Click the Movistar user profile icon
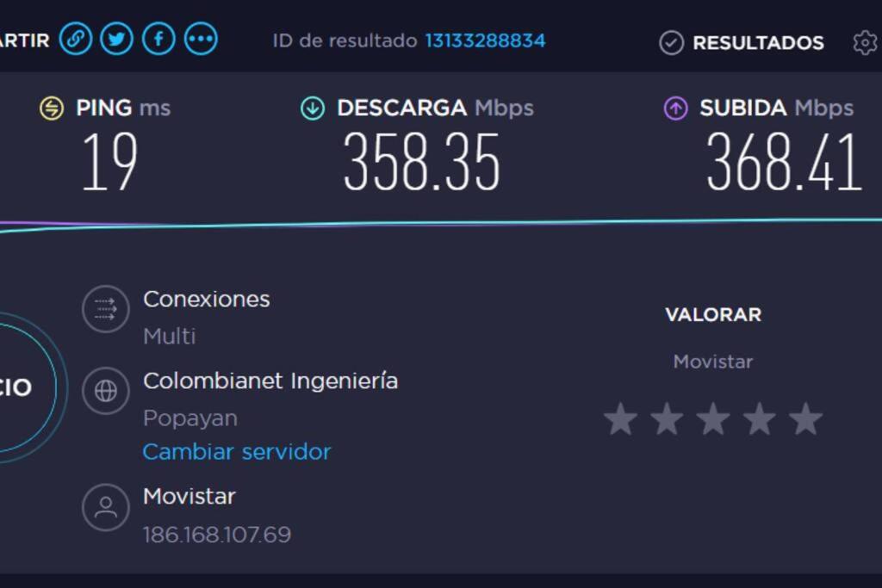882x588 pixels. pos(106,508)
